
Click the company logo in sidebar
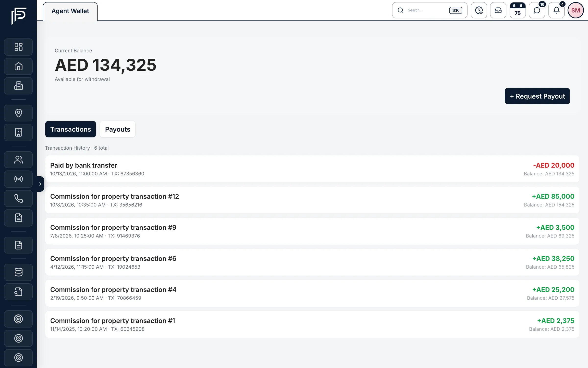[x=19, y=16]
